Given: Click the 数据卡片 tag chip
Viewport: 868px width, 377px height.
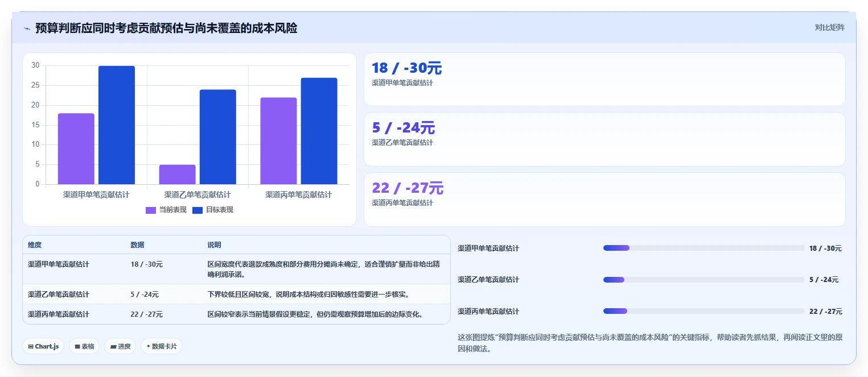Looking at the screenshot, I should click(x=162, y=346).
